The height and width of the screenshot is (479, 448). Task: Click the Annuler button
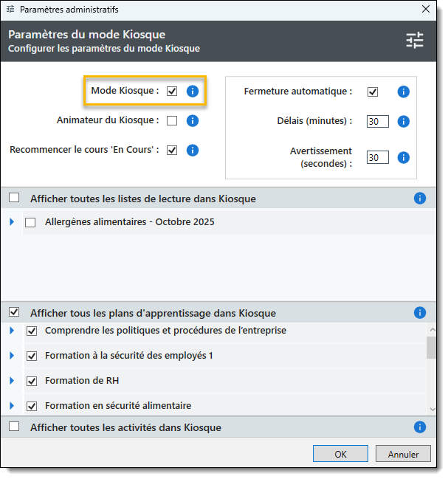[x=403, y=454]
